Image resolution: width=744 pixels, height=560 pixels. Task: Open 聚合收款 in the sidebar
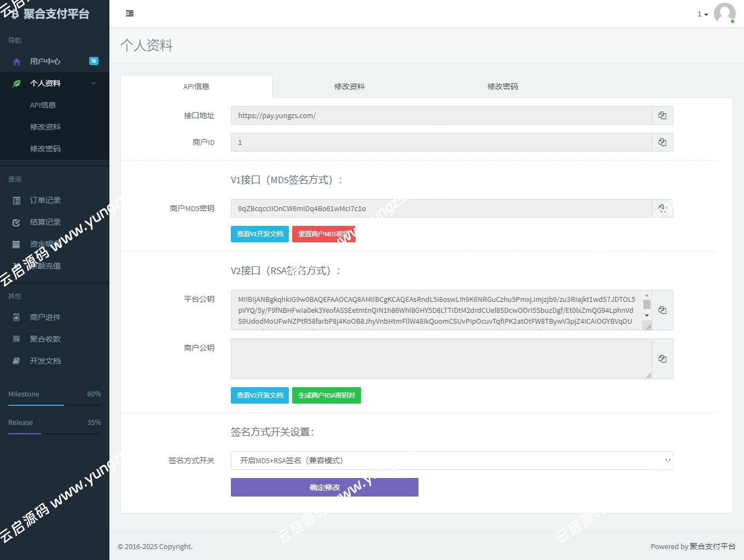click(45, 339)
